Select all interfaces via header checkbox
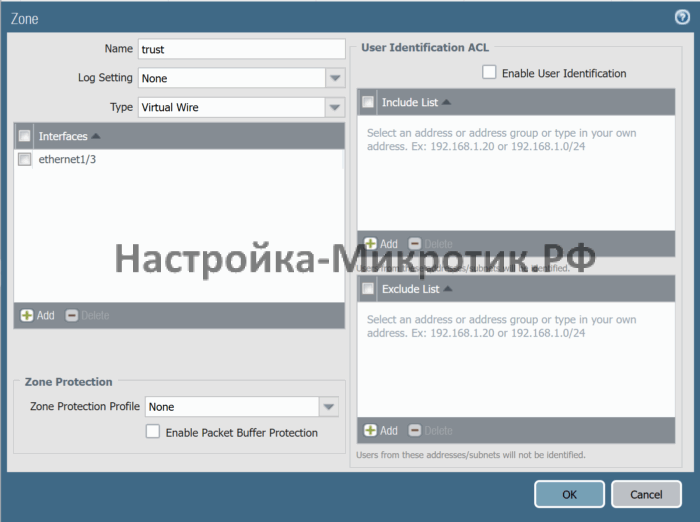Image resolution: width=700 pixels, height=522 pixels. [x=25, y=136]
